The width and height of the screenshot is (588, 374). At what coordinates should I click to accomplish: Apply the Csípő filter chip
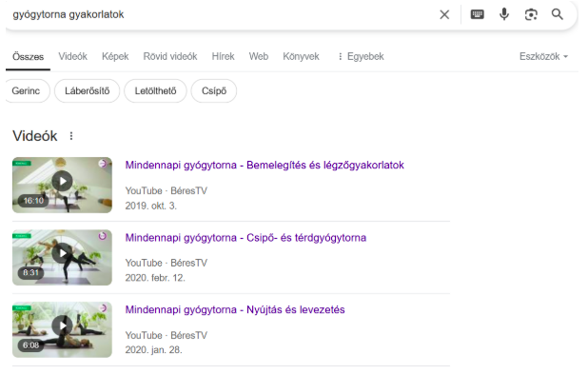214,90
